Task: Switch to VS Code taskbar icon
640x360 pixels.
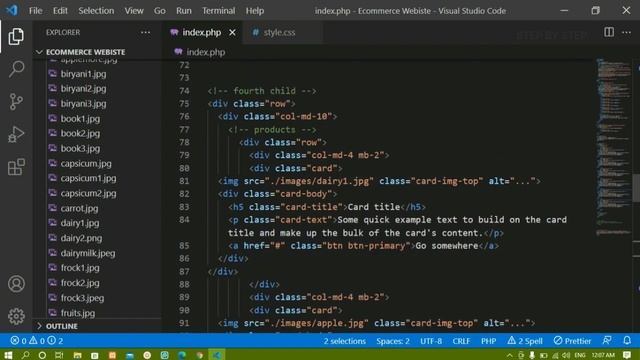Action: pos(217,355)
